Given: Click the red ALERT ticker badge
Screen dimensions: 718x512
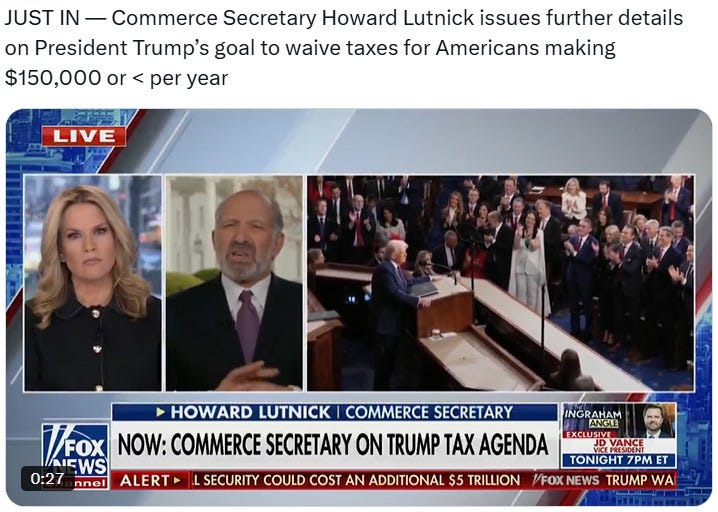Looking at the screenshot, I should click(150, 480).
